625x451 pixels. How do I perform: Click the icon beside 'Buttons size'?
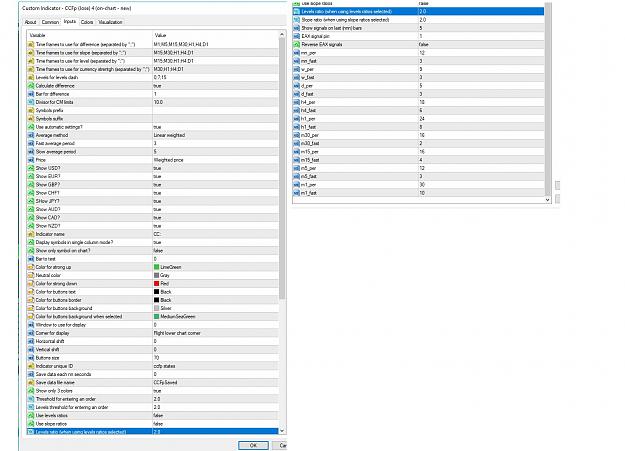click(x=31, y=358)
